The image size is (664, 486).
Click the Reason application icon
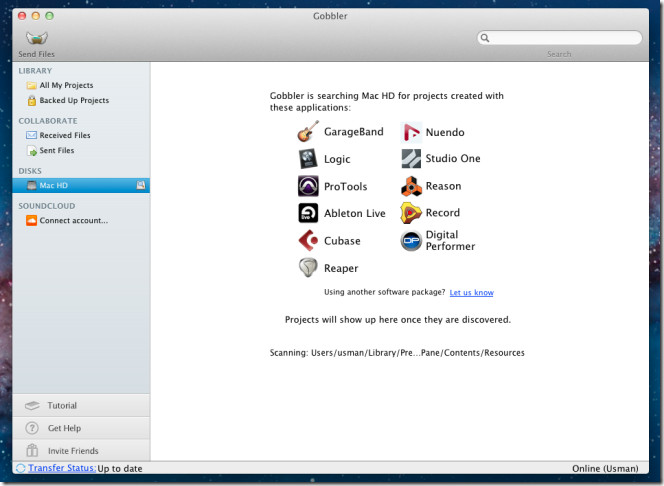(x=411, y=186)
